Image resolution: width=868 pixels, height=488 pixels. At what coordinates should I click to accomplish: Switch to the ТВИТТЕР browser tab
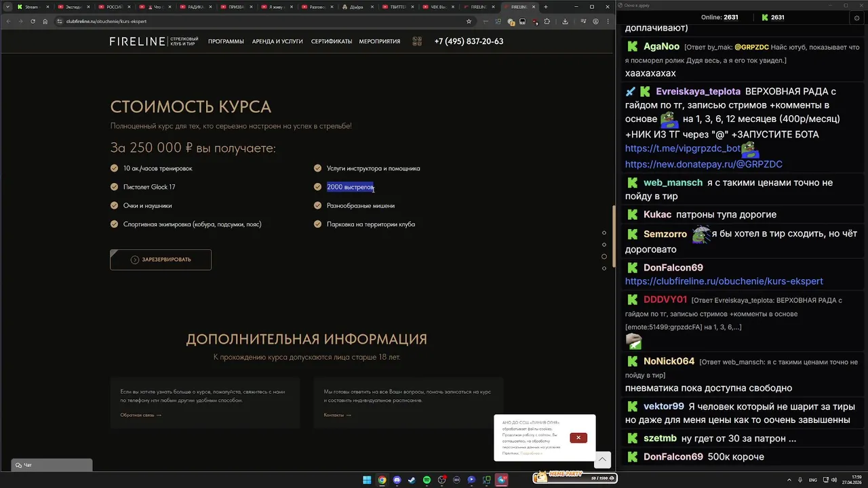pos(397,7)
